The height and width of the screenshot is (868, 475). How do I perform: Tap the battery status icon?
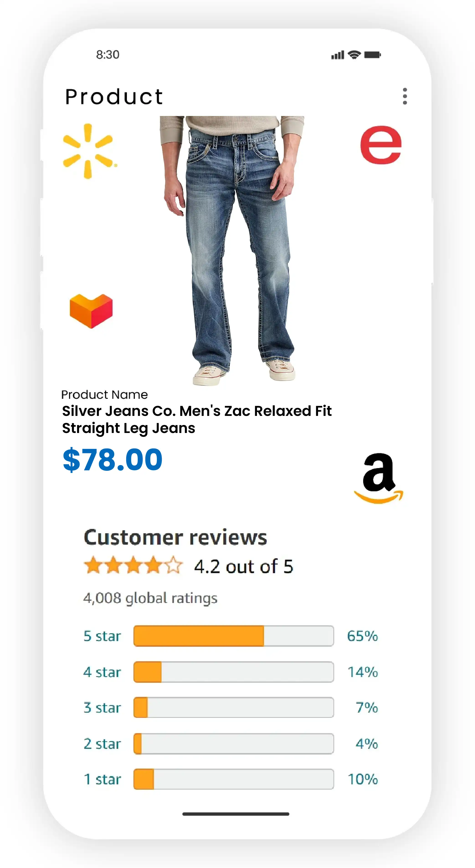372,55
